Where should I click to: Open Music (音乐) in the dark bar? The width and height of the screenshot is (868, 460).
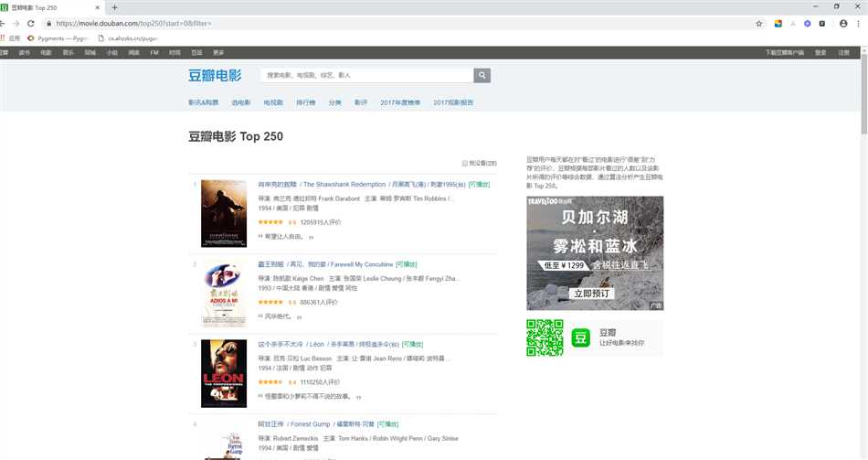69,53
